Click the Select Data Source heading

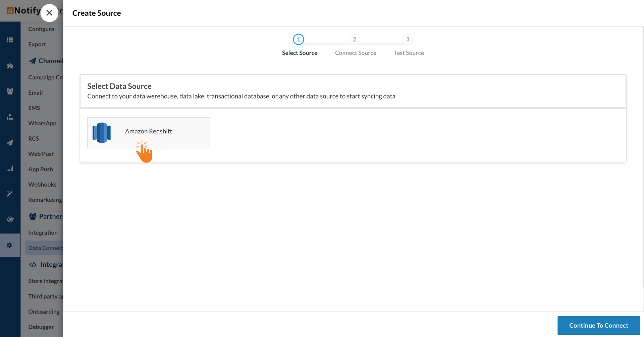pos(119,86)
